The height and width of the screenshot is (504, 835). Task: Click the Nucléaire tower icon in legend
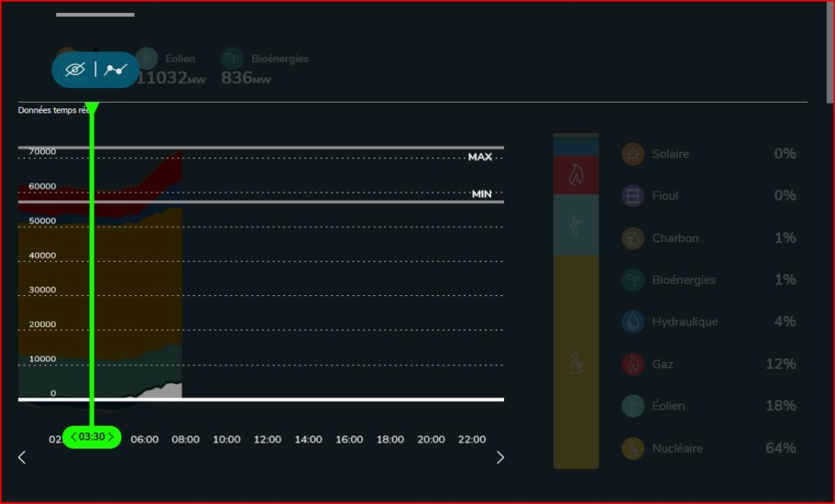pyautogui.click(x=633, y=448)
